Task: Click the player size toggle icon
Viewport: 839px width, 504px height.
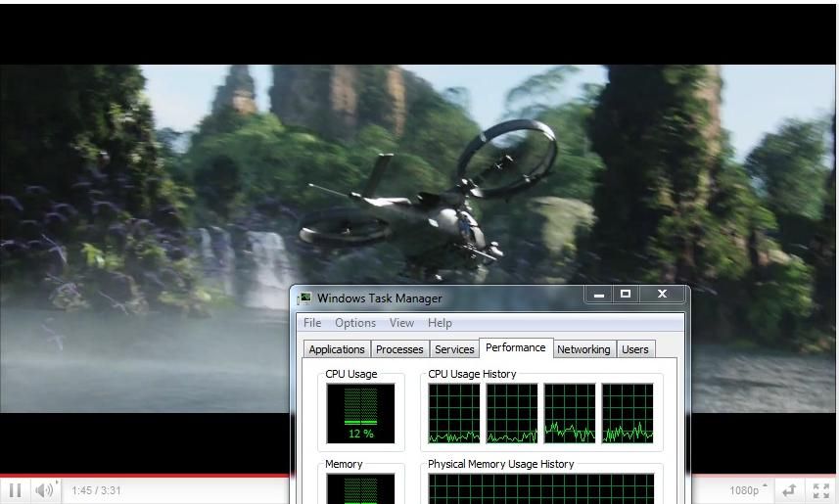Action: 789,490
